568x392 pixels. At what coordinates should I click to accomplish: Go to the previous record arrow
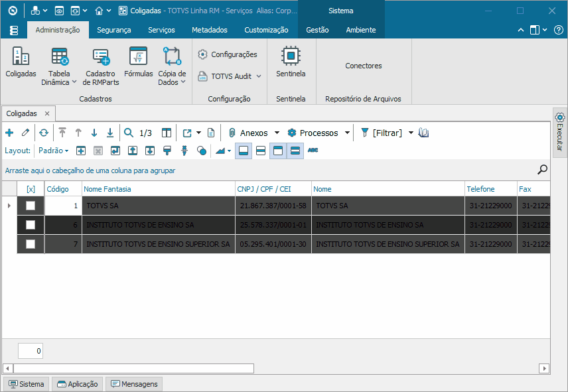[78, 133]
